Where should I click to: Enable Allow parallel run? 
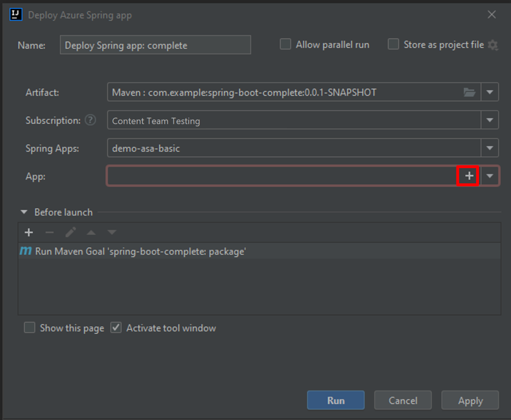tap(285, 44)
